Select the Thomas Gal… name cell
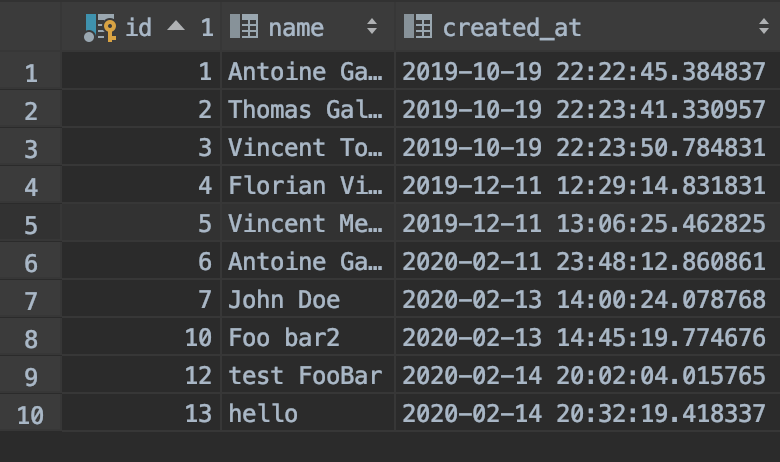 click(x=305, y=110)
